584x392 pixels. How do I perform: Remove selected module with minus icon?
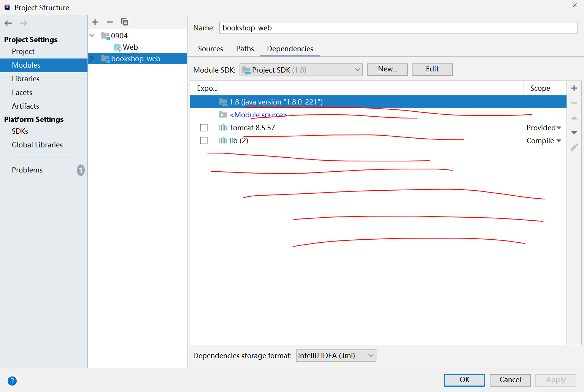coord(110,22)
